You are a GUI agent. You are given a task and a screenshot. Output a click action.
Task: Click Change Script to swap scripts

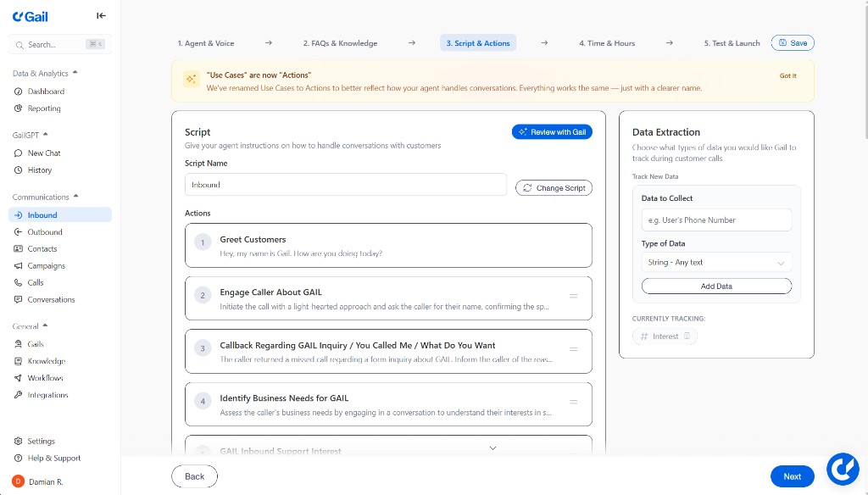[554, 187]
